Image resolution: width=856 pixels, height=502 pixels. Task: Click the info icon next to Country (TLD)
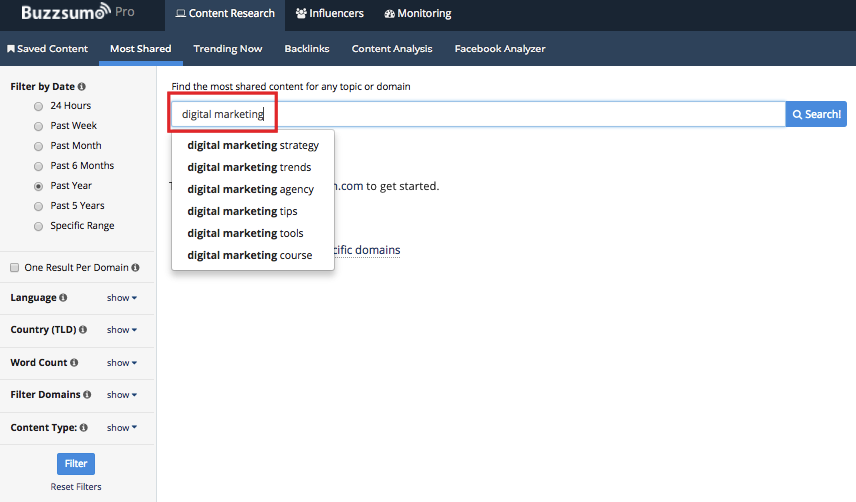tap(83, 330)
